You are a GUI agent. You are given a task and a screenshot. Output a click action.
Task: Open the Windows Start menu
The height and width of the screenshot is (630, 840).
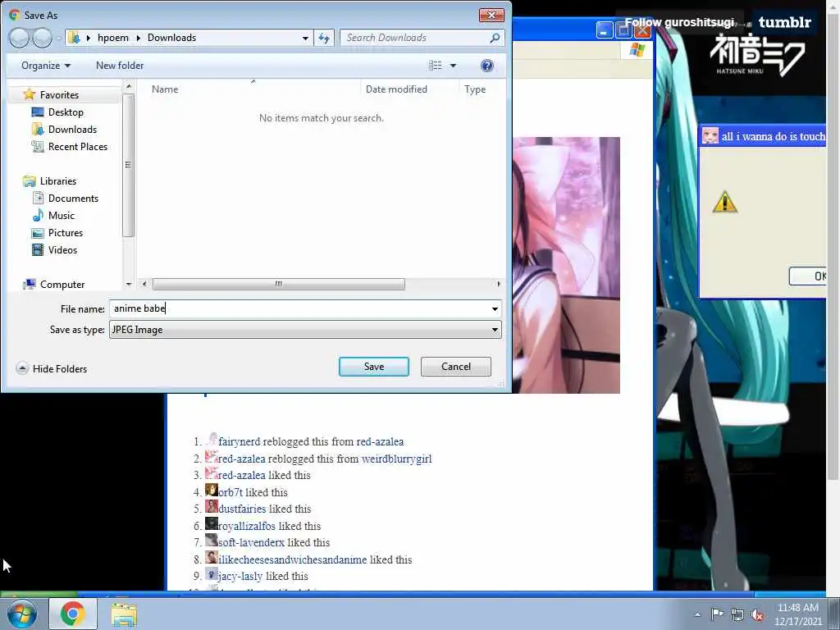click(x=22, y=614)
